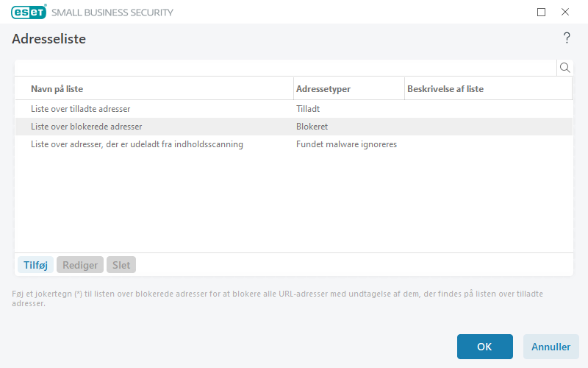Select 'Liste over tilladte adresser' row
This screenshot has height=368, width=588.
coord(80,109)
